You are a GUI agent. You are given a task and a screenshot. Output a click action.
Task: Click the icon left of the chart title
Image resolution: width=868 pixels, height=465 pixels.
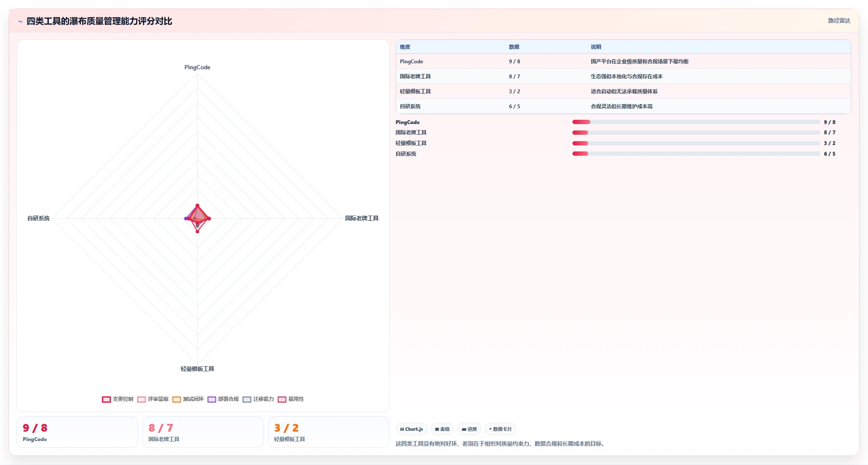point(20,21)
